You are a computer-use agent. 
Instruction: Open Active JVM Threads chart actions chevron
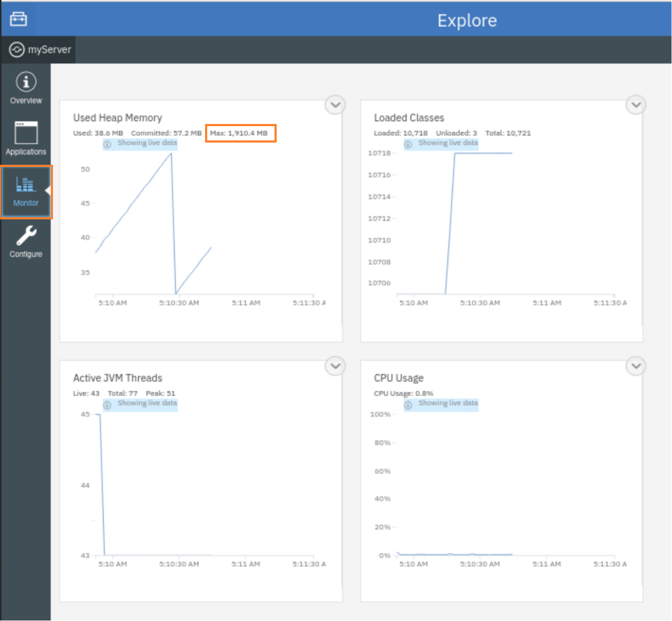click(335, 366)
